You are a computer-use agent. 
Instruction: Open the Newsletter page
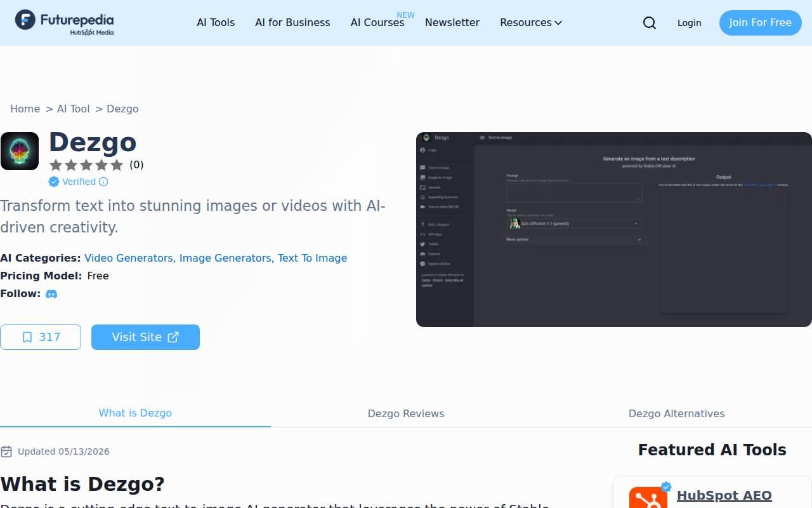click(x=452, y=23)
